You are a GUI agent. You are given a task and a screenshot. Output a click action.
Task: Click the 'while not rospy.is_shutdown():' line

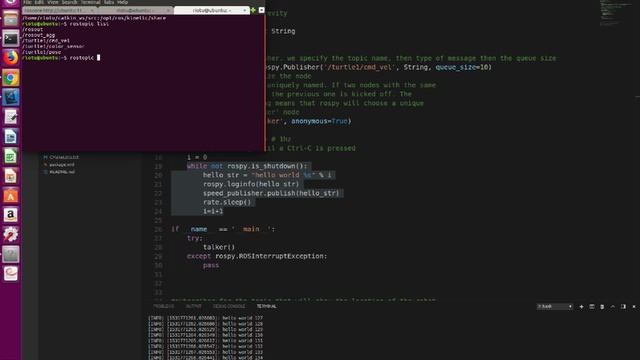(247, 166)
